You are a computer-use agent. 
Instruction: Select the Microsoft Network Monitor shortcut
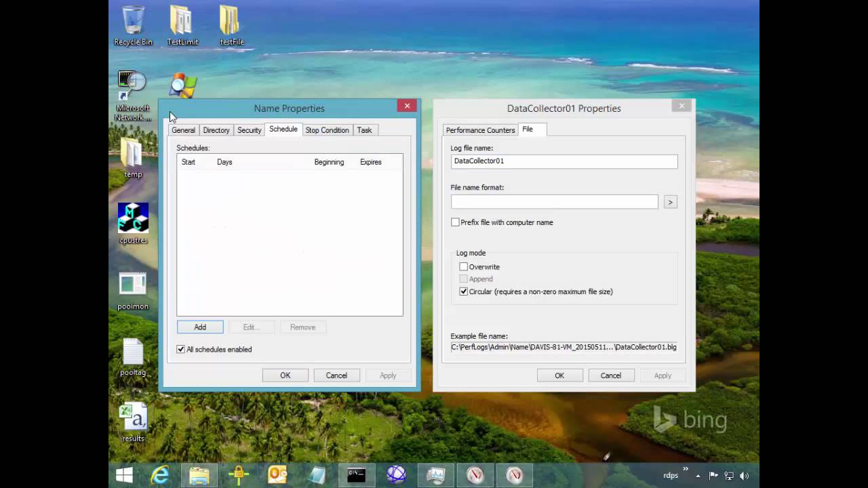point(133,96)
